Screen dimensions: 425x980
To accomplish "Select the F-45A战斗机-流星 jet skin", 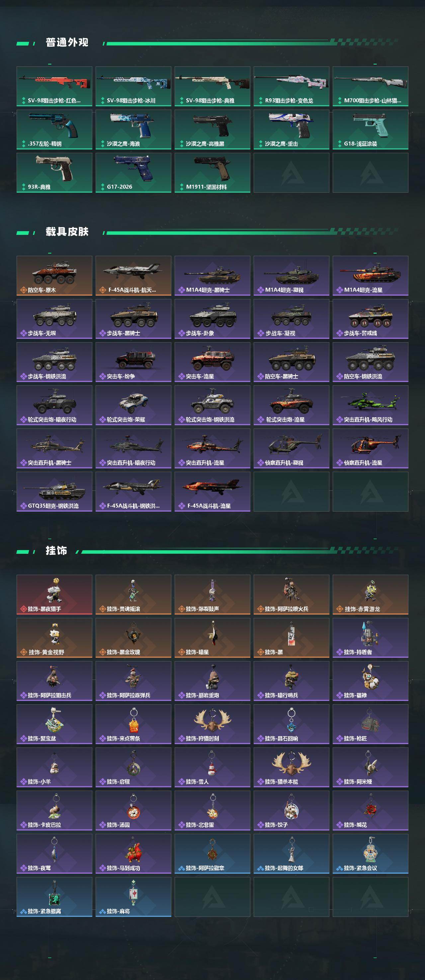I will pos(212,492).
